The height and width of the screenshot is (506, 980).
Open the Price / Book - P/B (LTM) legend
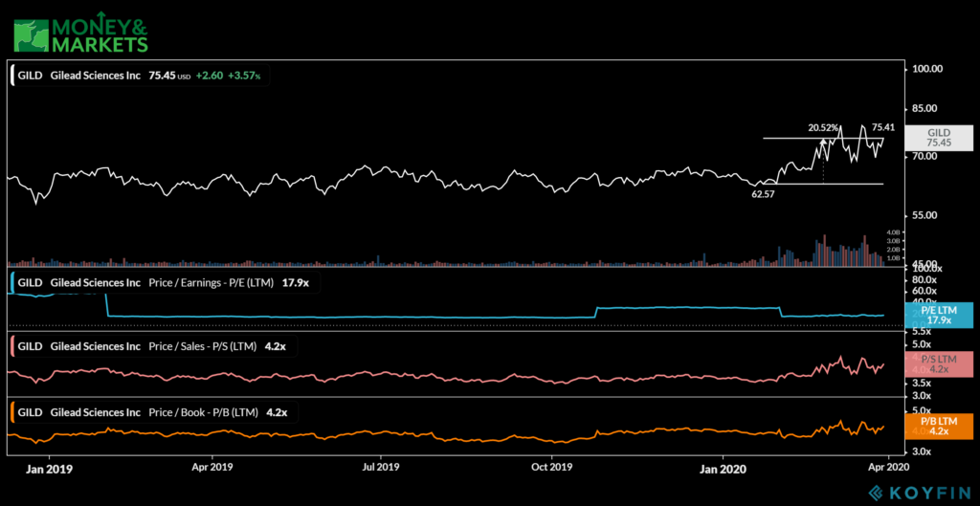pos(205,411)
